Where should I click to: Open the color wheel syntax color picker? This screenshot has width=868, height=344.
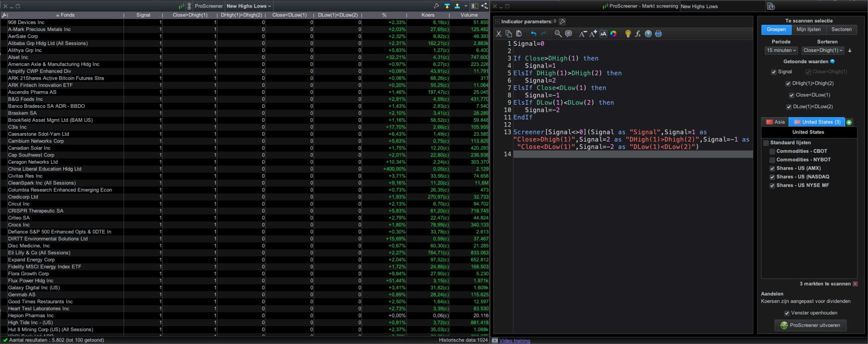pyautogui.click(x=613, y=34)
